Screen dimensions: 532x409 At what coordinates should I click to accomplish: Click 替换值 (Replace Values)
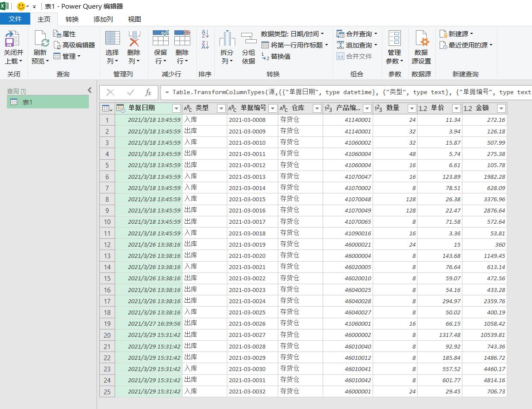coord(276,56)
